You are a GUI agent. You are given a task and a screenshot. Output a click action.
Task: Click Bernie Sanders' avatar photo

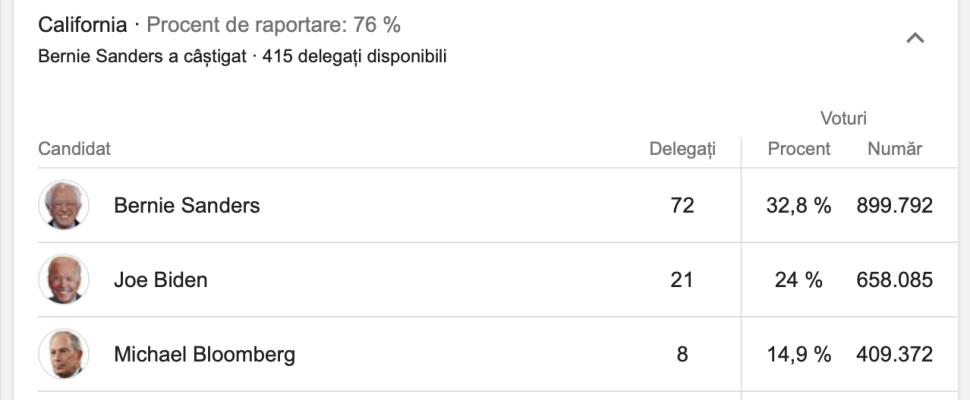tap(64, 205)
